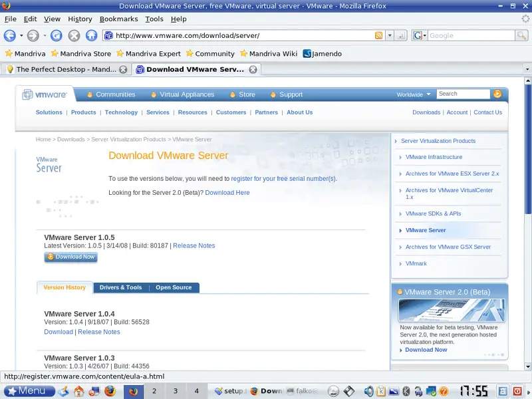Click the Download Here beta link
Viewport: 532px width, 399px height.
coord(227,192)
